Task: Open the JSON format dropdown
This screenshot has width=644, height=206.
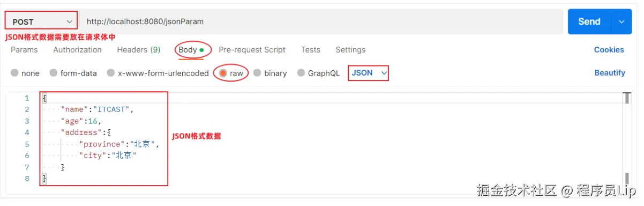Action: pos(369,73)
